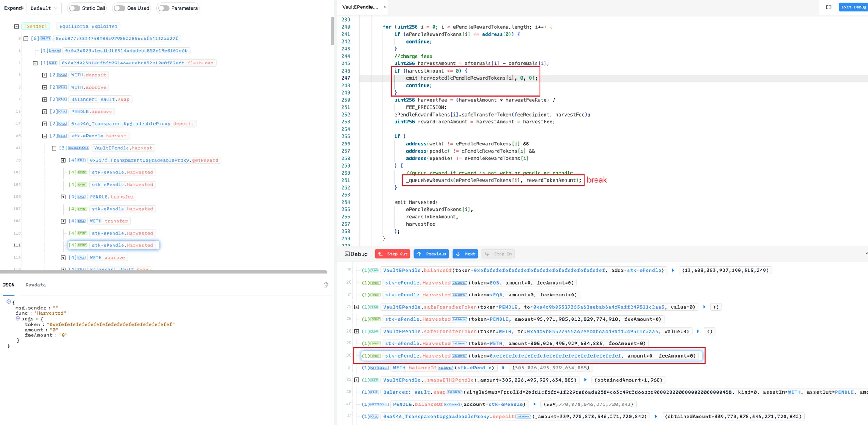Expand the Balancer: Vault.swap call in trace tree
This screenshot has height=425, width=868.
click(45, 99)
